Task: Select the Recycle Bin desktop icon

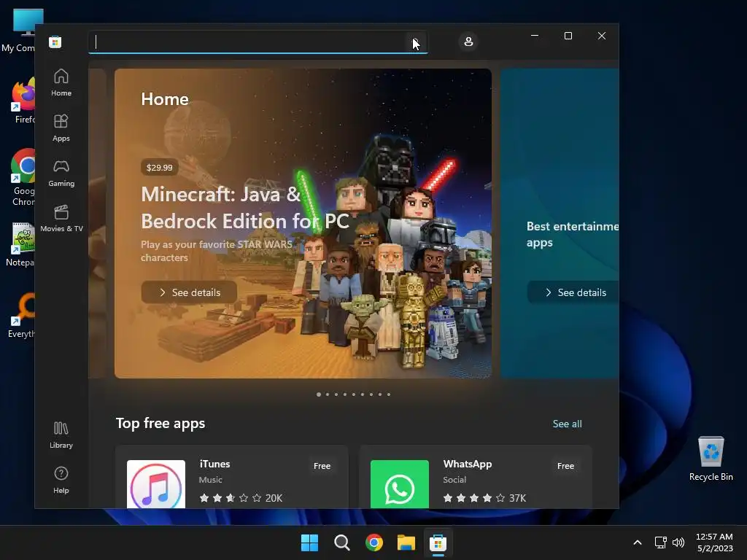Action: click(x=711, y=459)
